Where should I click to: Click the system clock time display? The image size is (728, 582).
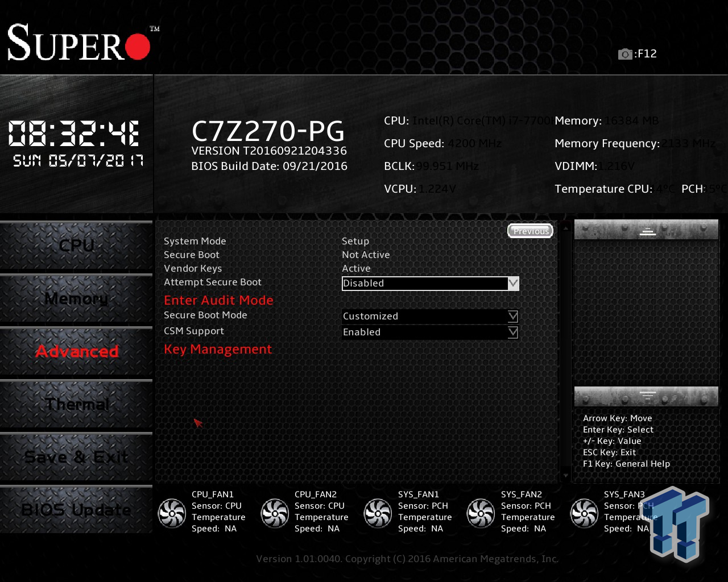[x=74, y=134]
